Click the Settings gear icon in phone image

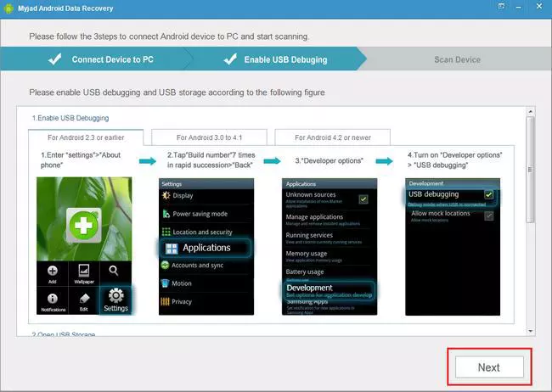click(115, 295)
